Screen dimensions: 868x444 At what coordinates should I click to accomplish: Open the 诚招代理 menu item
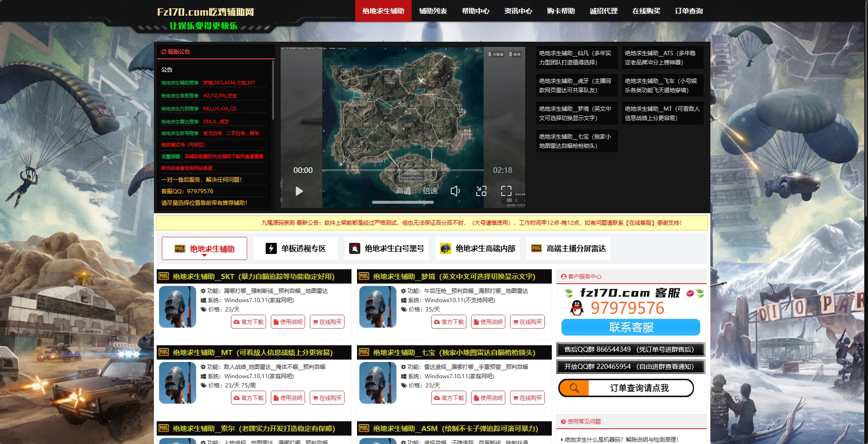coord(604,11)
